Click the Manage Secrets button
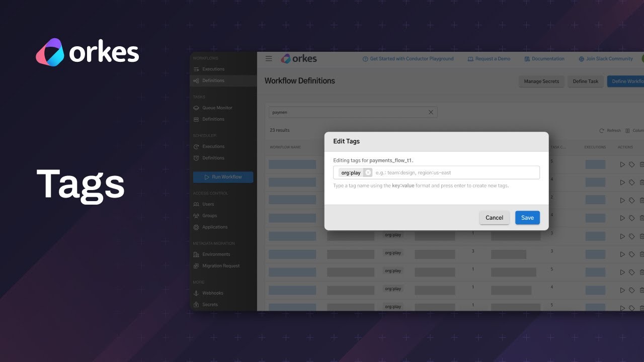Screen dimensions: 644x362 (541, 81)
